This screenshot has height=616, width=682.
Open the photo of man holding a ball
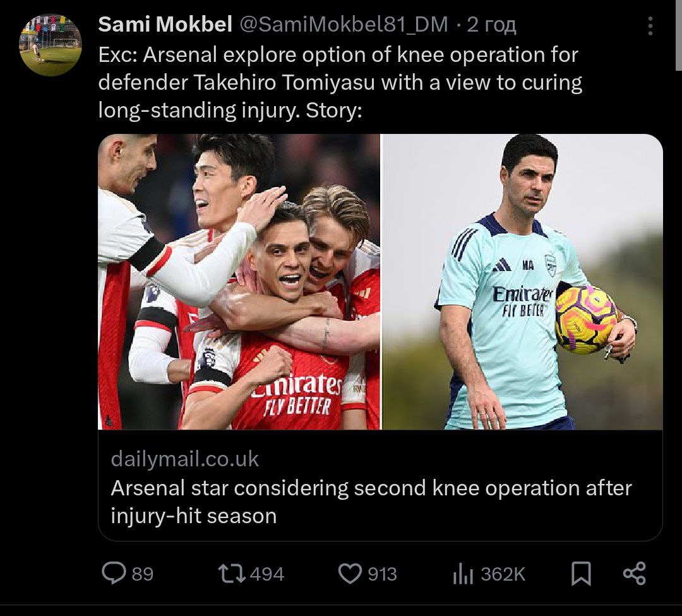coord(523,282)
